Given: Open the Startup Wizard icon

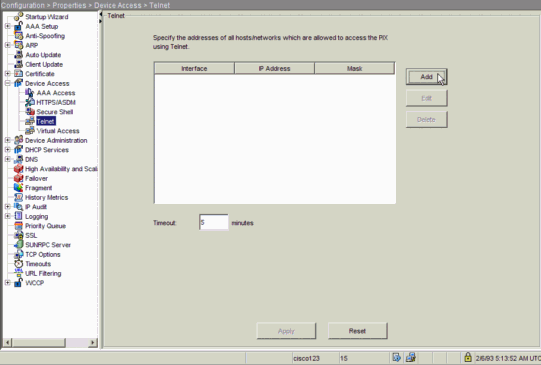Looking at the screenshot, I should tap(19, 17).
